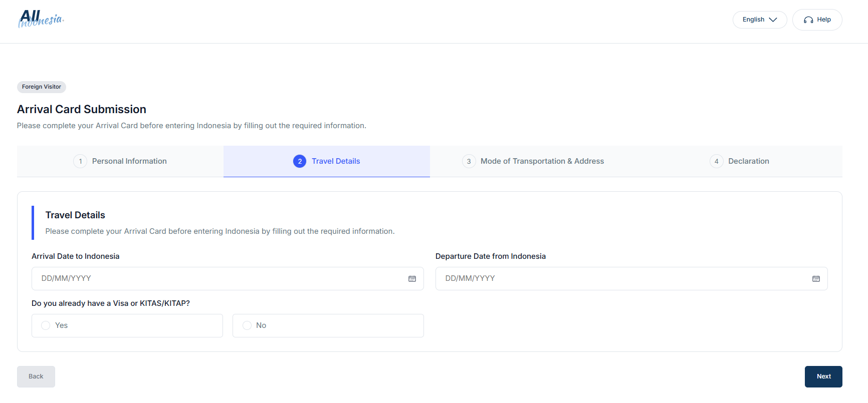Click the headset Help icon
The height and width of the screenshot is (403, 868).
pyautogui.click(x=808, y=20)
